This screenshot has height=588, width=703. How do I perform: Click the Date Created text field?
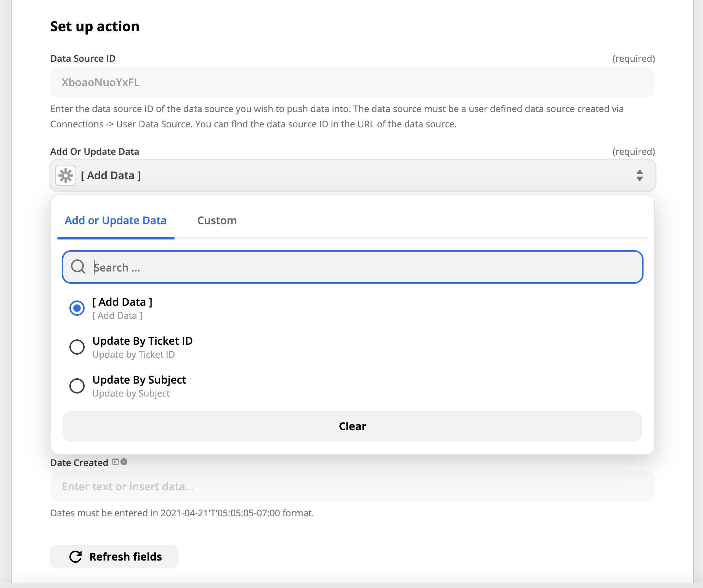pyautogui.click(x=352, y=487)
